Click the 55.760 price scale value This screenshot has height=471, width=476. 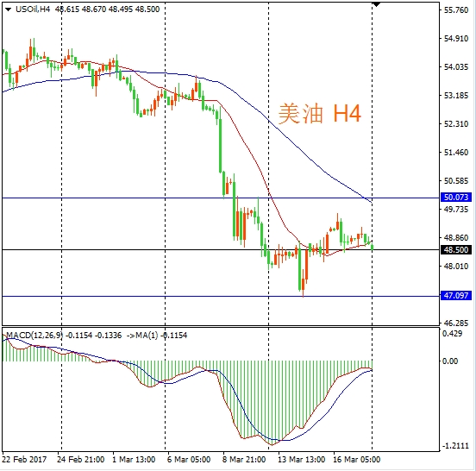click(456, 10)
